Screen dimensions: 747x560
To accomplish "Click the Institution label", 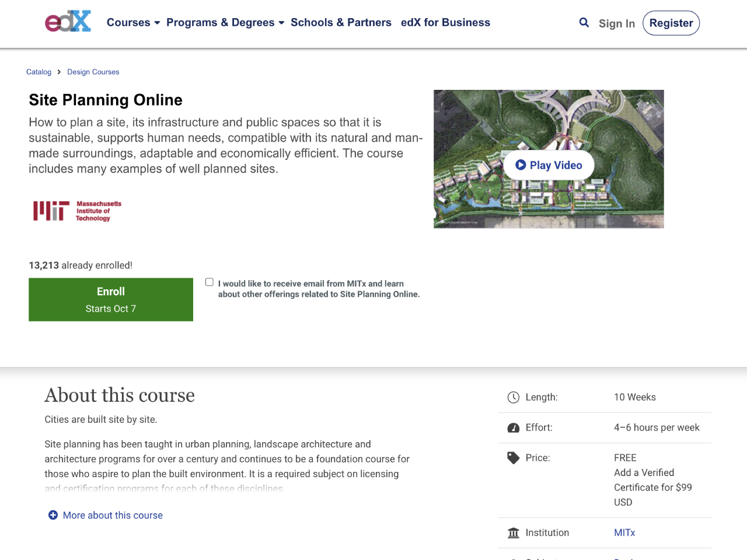I will click(x=547, y=533).
